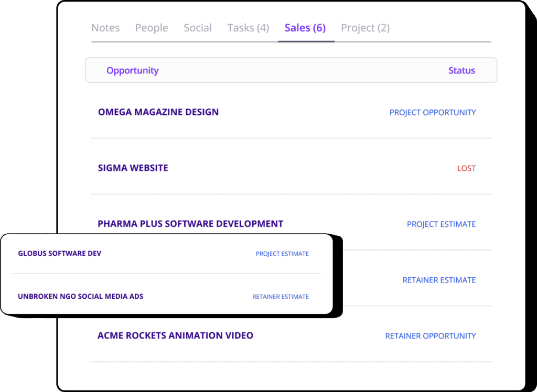Click the Sales (6) tab
Screen dimensions: 537x392
pos(305,28)
